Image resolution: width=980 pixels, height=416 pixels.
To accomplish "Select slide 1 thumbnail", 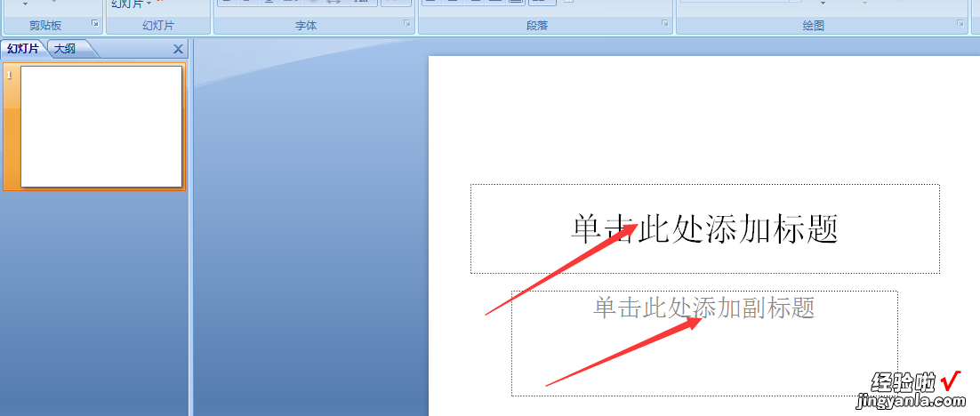I will 101,126.
